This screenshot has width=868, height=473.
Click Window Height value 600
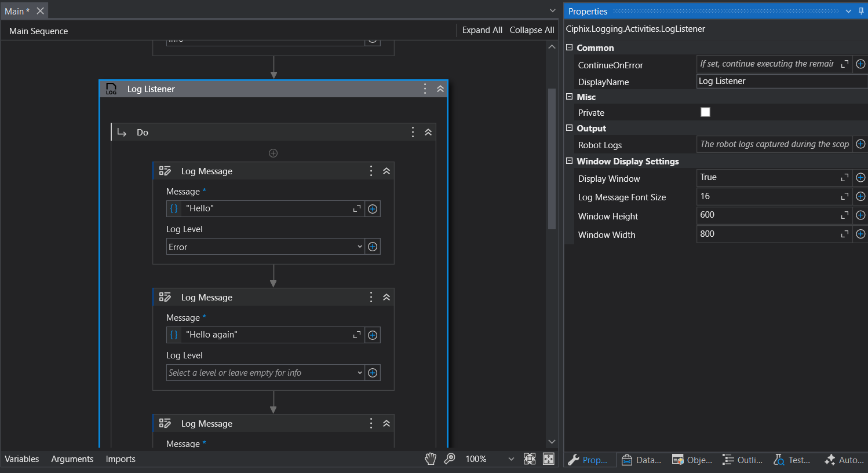pyautogui.click(x=767, y=215)
